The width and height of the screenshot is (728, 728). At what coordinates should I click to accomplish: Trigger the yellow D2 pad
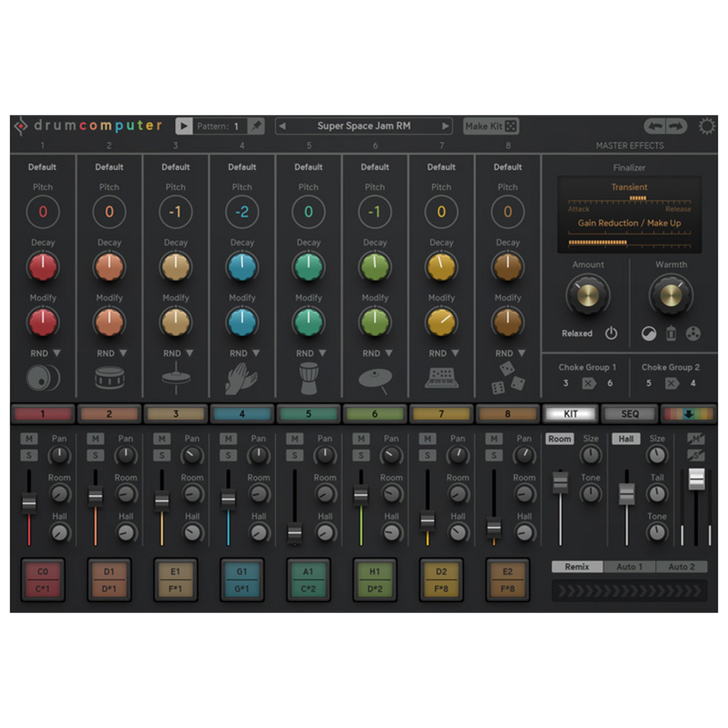click(x=441, y=580)
